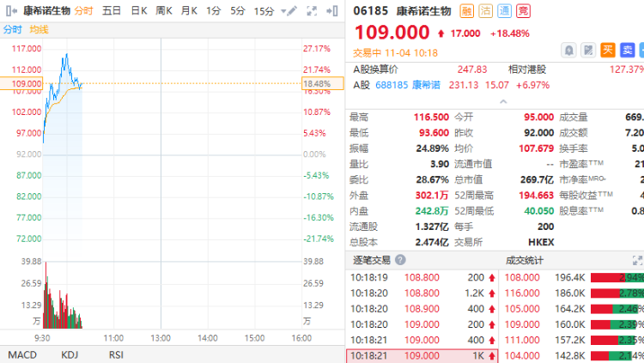644x363 pixels.
Task: Show the KDJ indicator
Action: (x=70, y=354)
